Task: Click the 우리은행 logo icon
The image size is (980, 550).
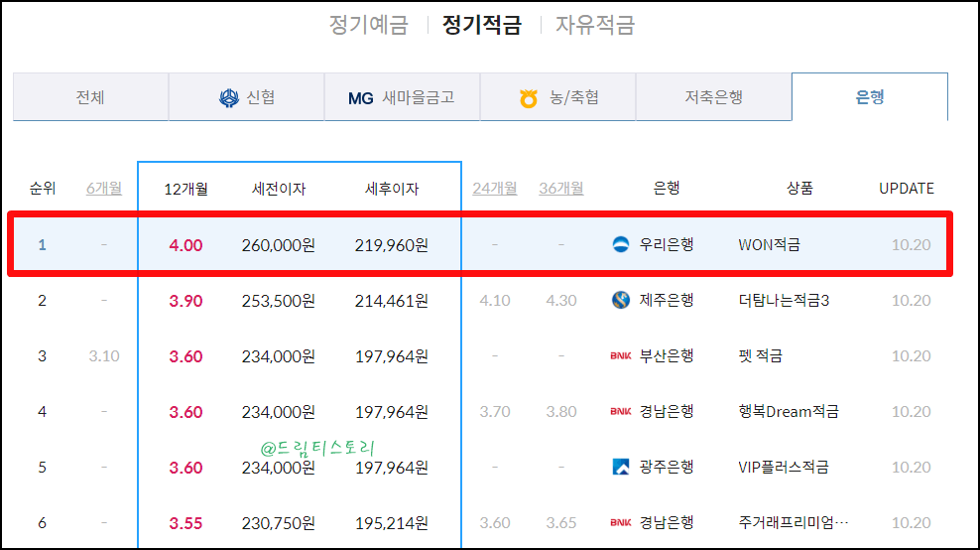Action: coord(621,244)
